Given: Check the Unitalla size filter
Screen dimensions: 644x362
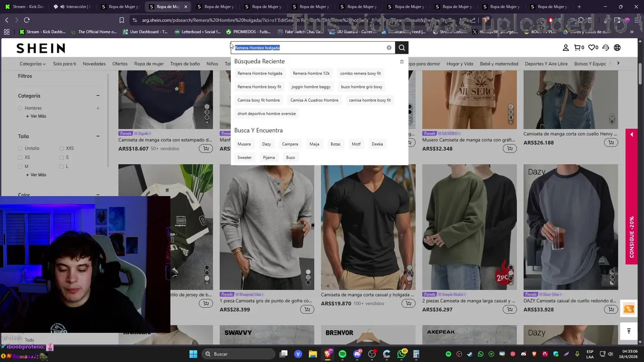Looking at the screenshot, I should 20,148.
